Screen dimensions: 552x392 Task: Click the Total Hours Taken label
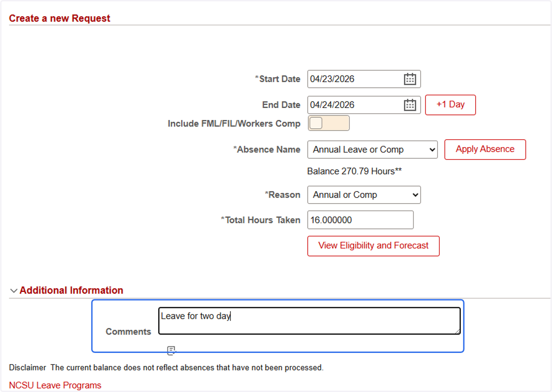tap(260, 220)
